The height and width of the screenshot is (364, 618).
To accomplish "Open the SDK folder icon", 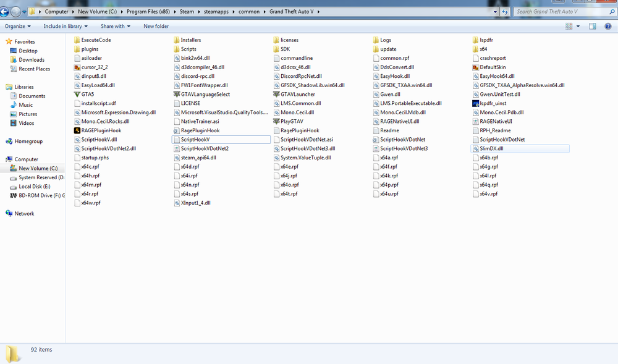I will tap(276, 49).
